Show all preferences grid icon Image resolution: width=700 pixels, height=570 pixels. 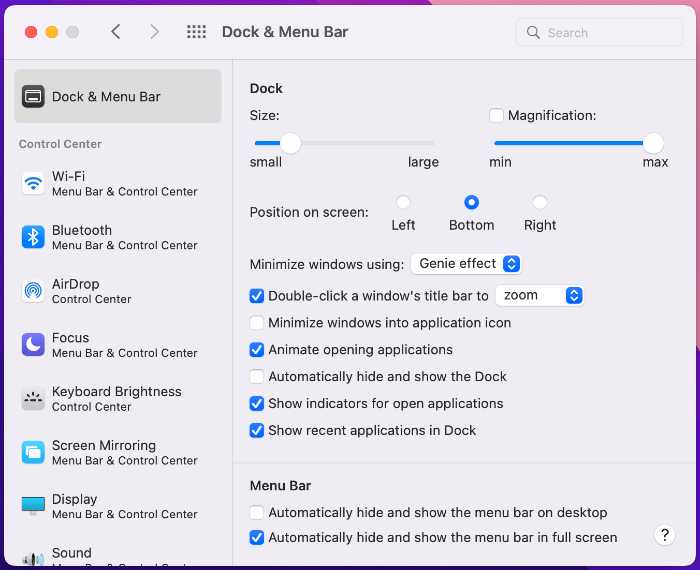click(x=196, y=32)
